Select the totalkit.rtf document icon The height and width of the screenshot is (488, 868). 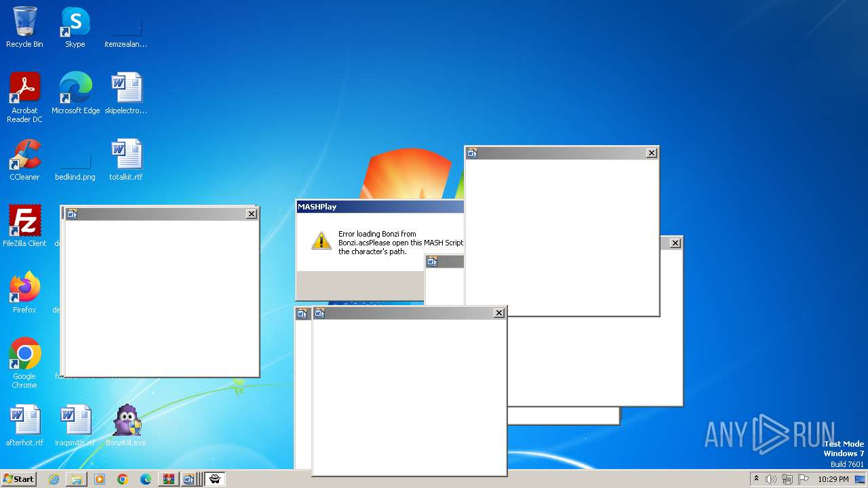click(x=126, y=160)
